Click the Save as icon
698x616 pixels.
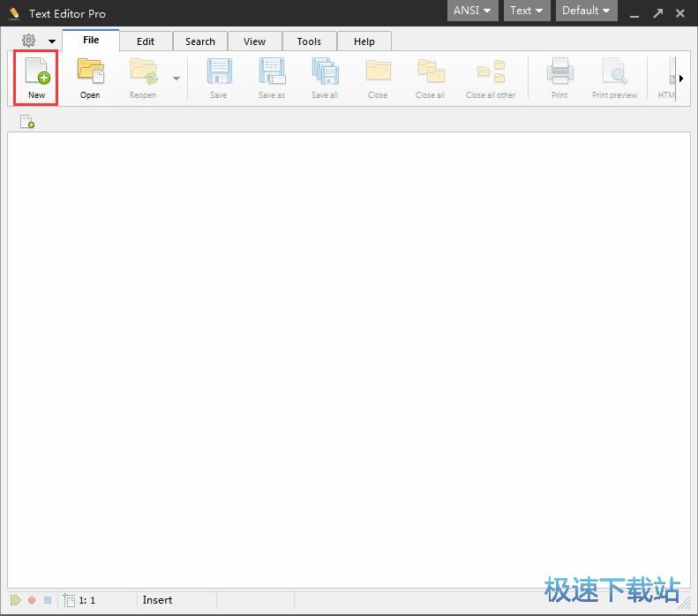pos(272,78)
